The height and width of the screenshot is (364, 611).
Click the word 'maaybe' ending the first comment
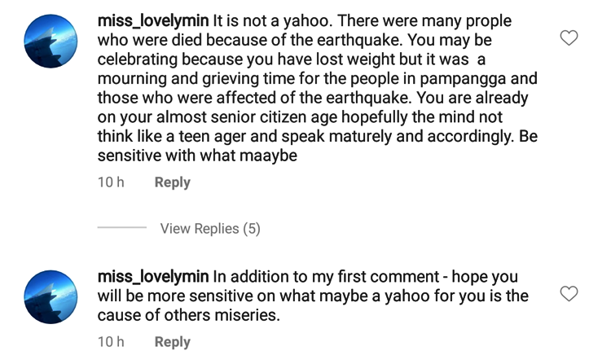tap(269, 156)
